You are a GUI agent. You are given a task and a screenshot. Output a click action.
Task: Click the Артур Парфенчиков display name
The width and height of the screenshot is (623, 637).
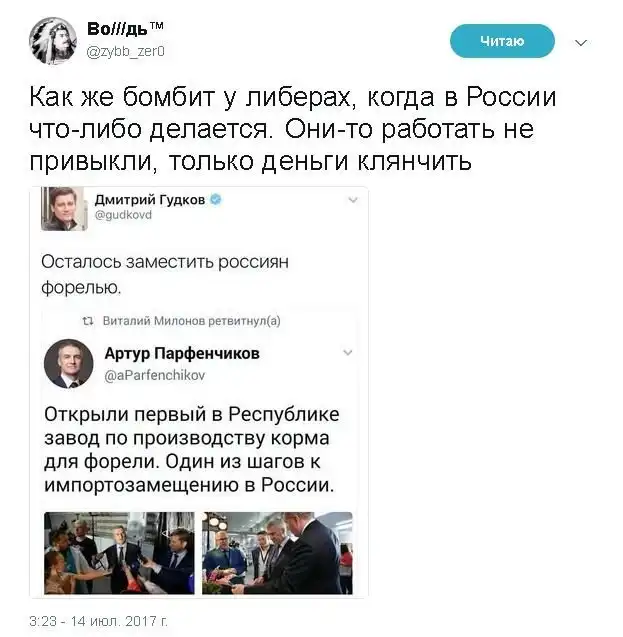(182, 353)
